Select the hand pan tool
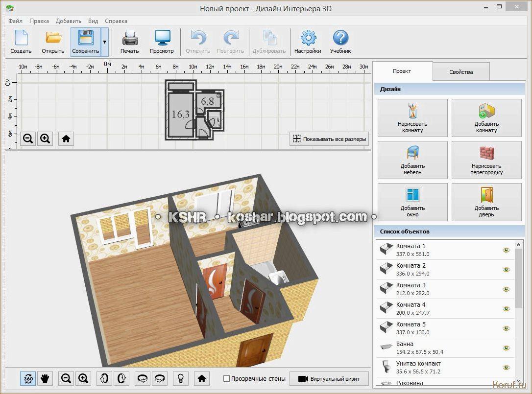The image size is (532, 394). point(45,378)
